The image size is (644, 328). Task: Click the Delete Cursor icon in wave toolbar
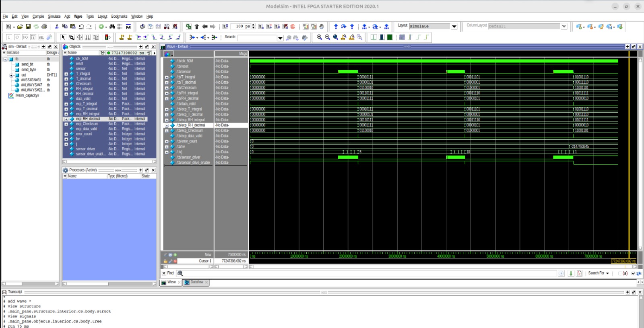(130, 37)
